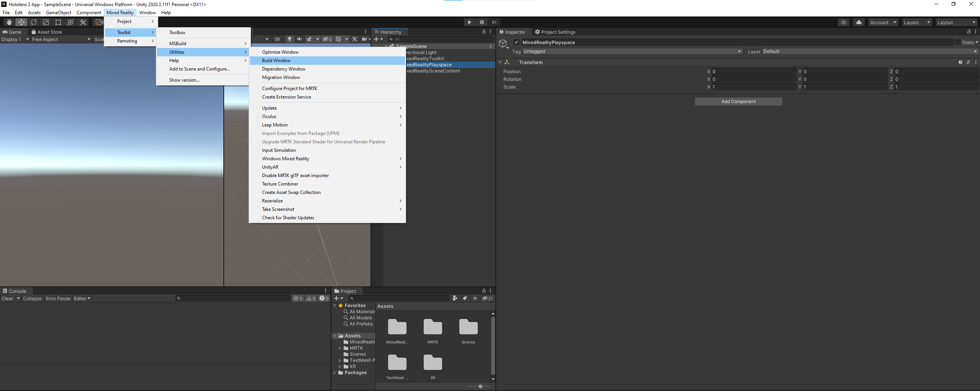
Task: Open Display 1 dropdown
Action: pyautogui.click(x=15, y=39)
